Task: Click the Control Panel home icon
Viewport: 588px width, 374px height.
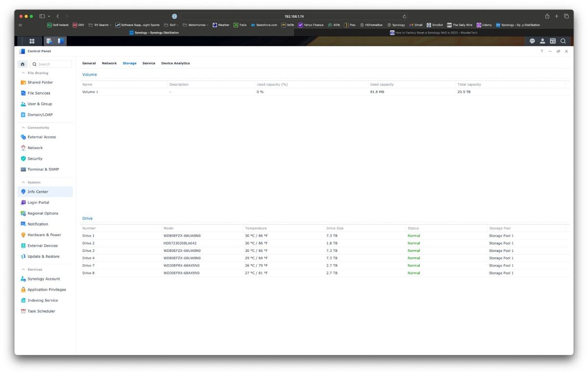Action: [23, 64]
